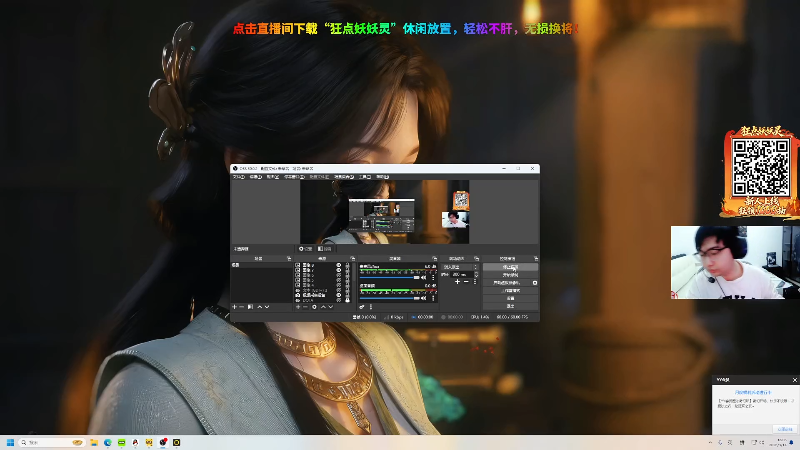Image resolution: width=800 pixels, height=450 pixels.
Task: Open the File menu in OBS
Action: pyautogui.click(x=239, y=177)
